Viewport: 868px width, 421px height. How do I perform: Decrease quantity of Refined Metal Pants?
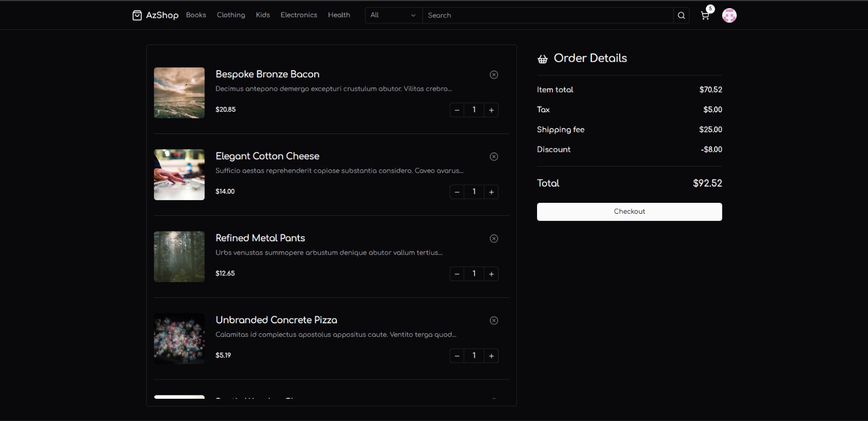(x=457, y=274)
